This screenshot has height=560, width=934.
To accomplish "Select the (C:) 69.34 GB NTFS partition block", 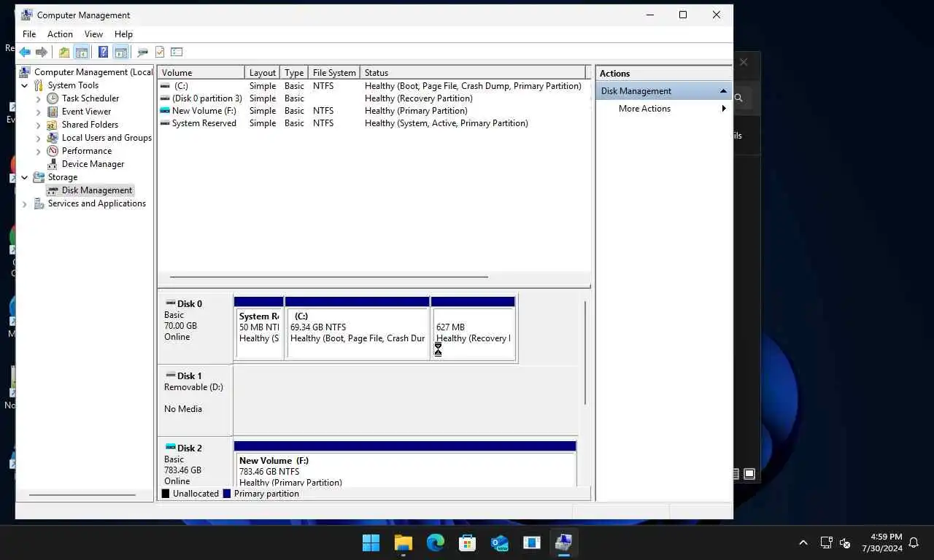I will point(357,328).
